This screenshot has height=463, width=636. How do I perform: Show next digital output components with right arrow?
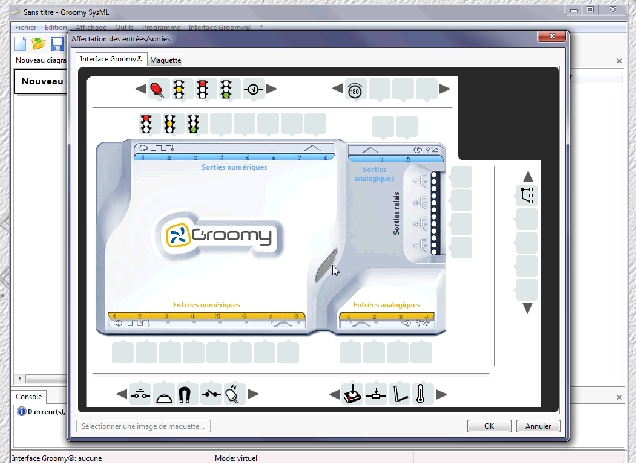271,89
